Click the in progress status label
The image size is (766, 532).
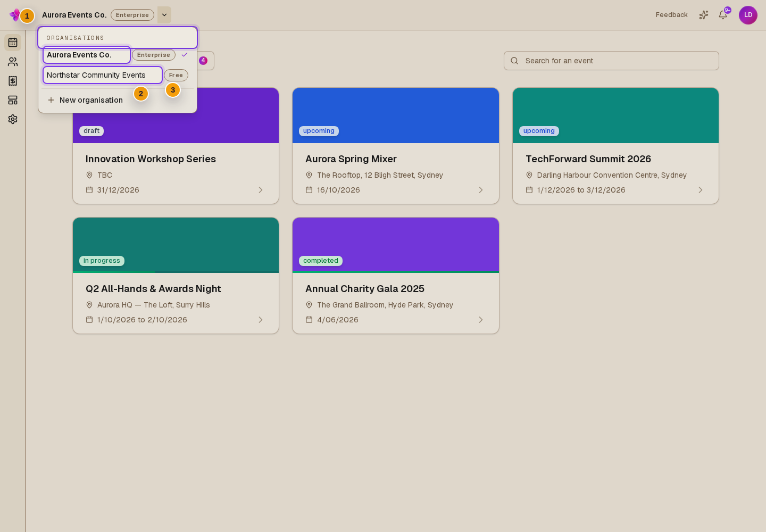click(102, 261)
